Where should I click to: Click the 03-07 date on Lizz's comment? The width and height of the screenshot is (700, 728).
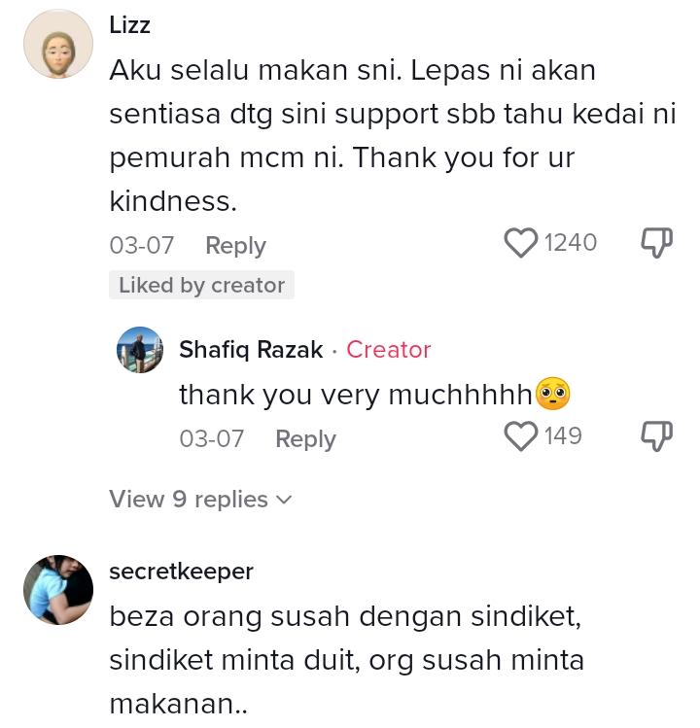142,246
